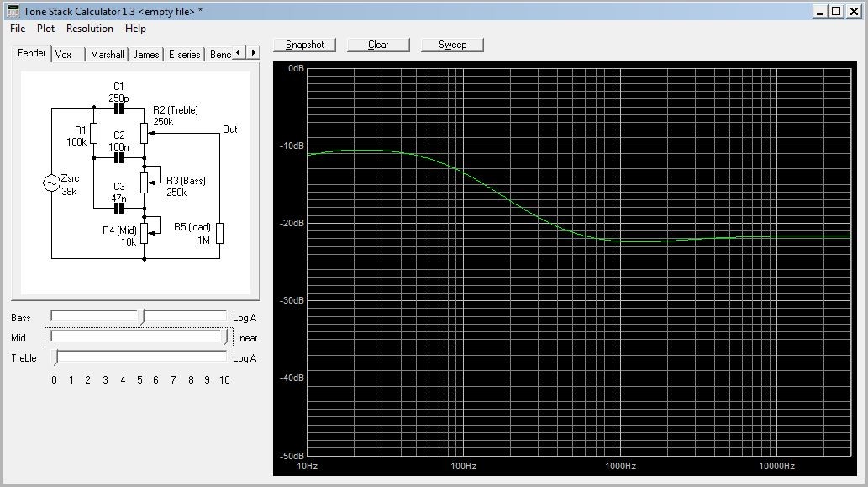Click the '10000Hz' axis label
868x487 pixels.
776,466
